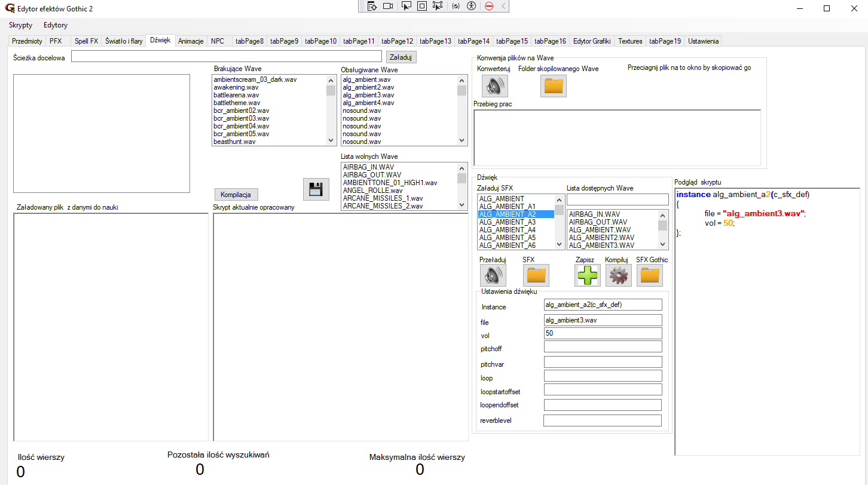Click the pitchoff input field
Screen dimensions: 868x485
(x=603, y=346)
